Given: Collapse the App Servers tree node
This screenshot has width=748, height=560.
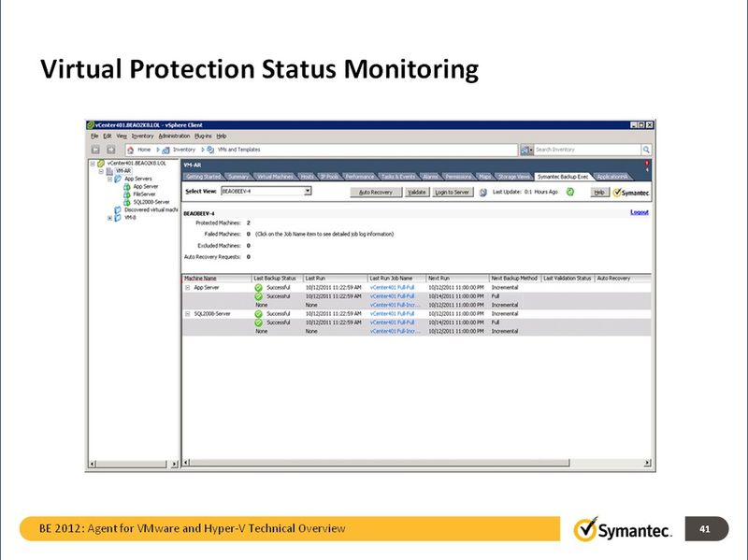Looking at the screenshot, I should coord(108,179).
